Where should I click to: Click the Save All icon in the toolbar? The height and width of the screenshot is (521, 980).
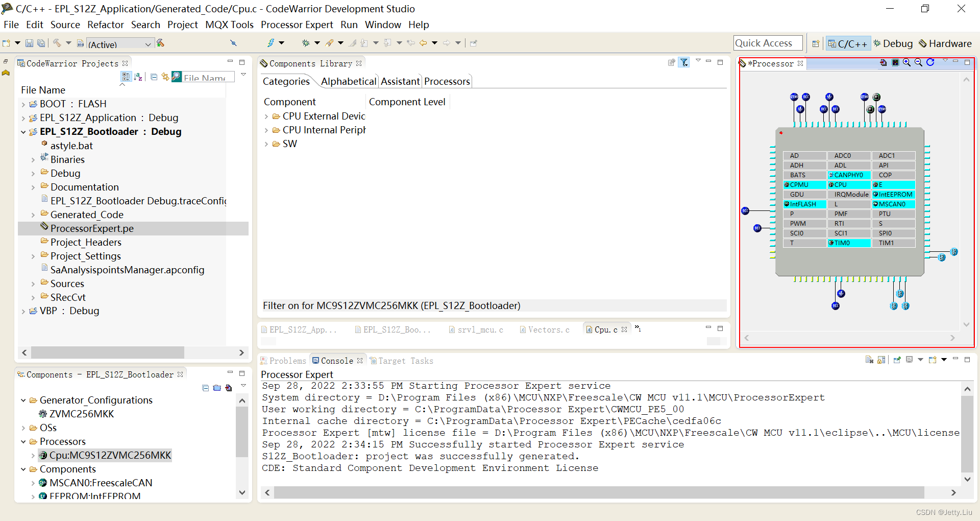coord(41,43)
